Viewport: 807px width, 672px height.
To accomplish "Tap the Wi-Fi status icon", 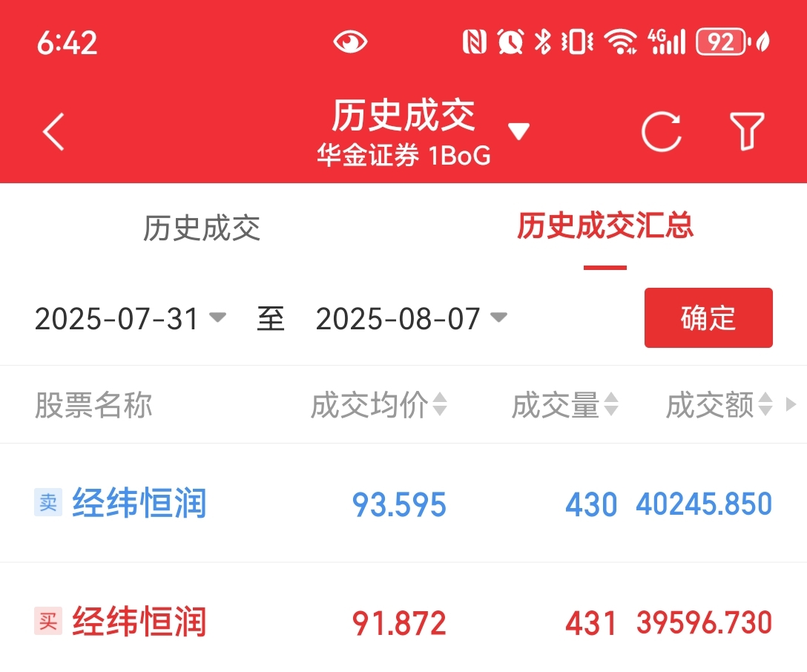I will [621, 42].
